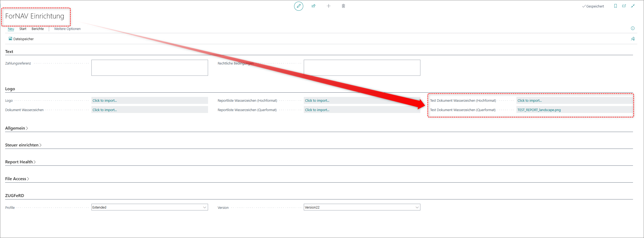Click the pin action bar icon
644x238 pixels.
click(x=633, y=39)
